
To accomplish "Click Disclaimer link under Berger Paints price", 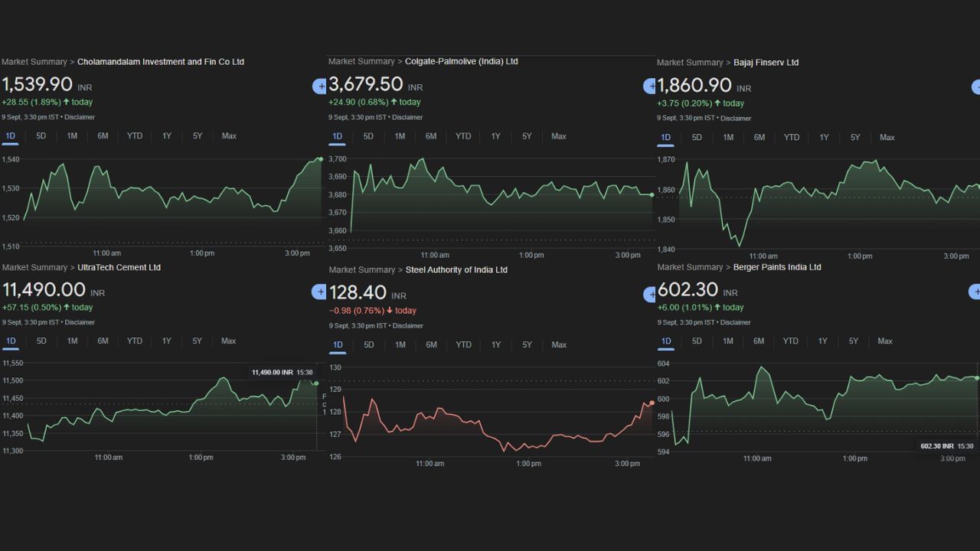I will (736, 322).
